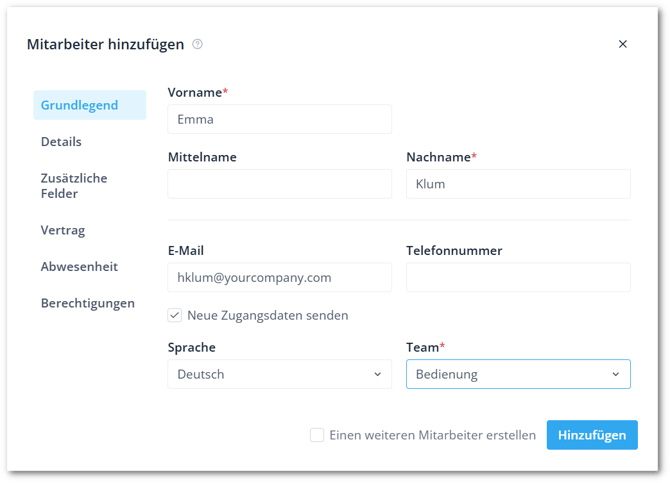Viewport: 670px width, 483px height.
Task: Select the Abwesenheit tab
Action: coord(79,267)
